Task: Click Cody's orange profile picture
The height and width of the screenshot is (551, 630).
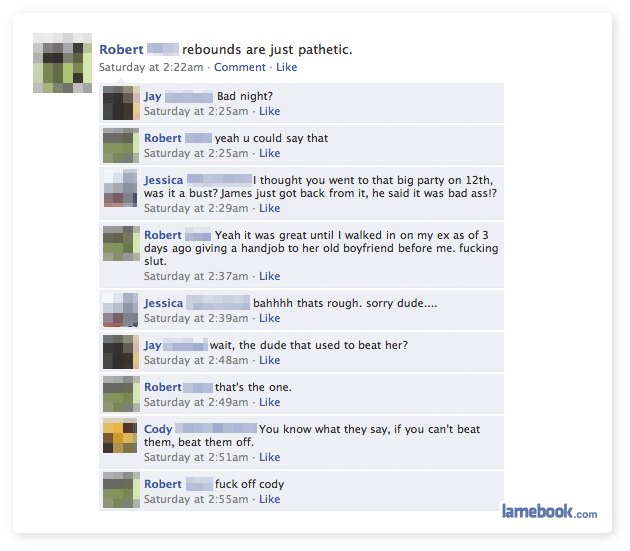Action: pyautogui.click(x=120, y=436)
